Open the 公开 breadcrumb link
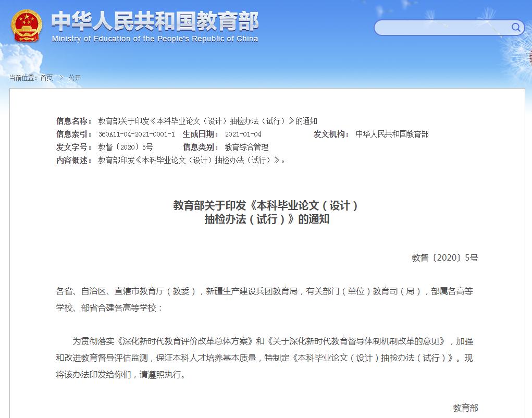Viewport: 532px width, 418px height. pos(75,78)
